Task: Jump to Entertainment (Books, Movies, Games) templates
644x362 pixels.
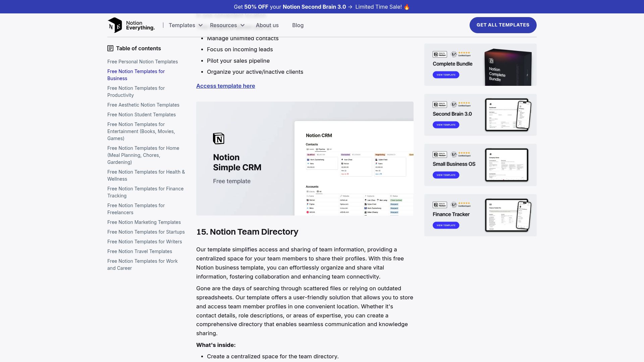Action: tap(141, 131)
